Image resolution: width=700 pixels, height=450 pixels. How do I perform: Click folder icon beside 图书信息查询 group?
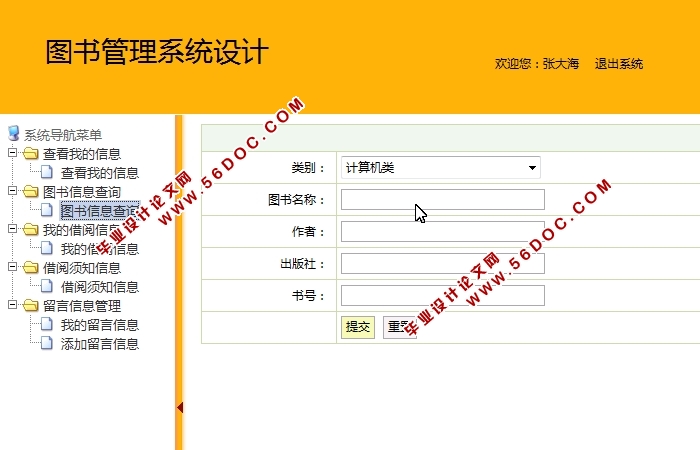point(30,192)
